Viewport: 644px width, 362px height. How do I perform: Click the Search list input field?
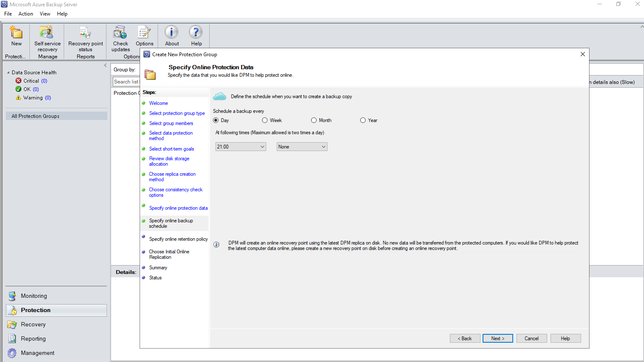tap(126, 82)
